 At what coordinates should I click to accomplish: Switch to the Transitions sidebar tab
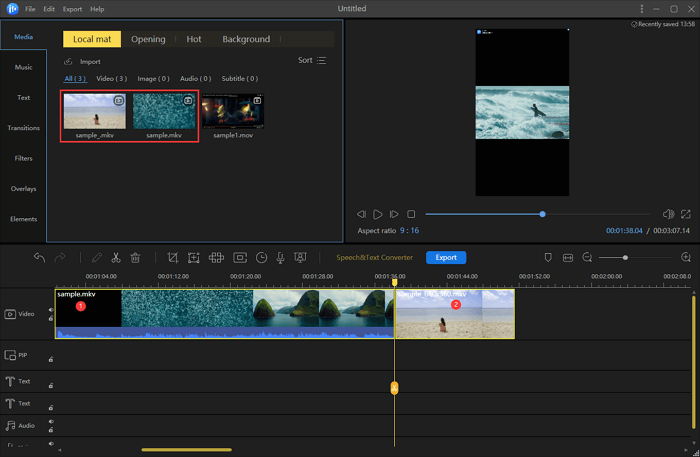(x=23, y=128)
